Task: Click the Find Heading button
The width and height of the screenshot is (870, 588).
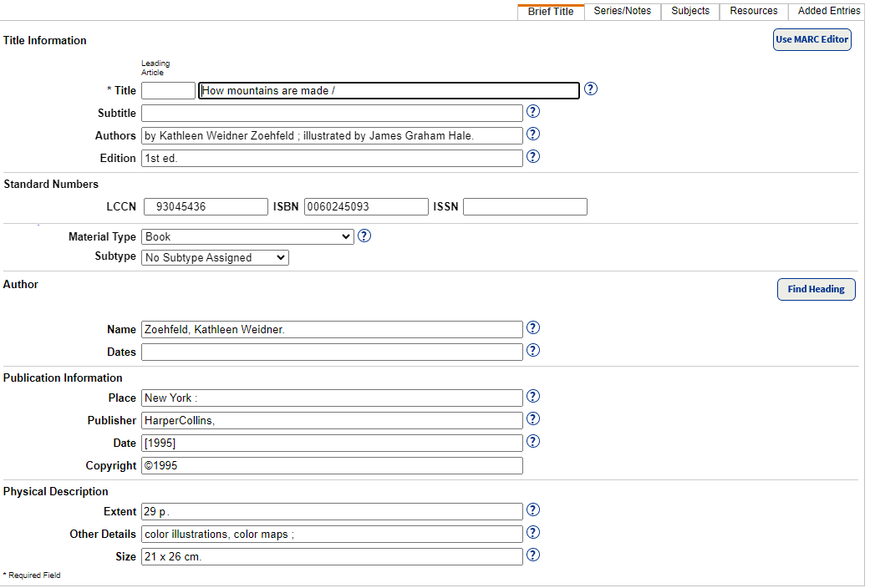Action: pyautogui.click(x=816, y=289)
